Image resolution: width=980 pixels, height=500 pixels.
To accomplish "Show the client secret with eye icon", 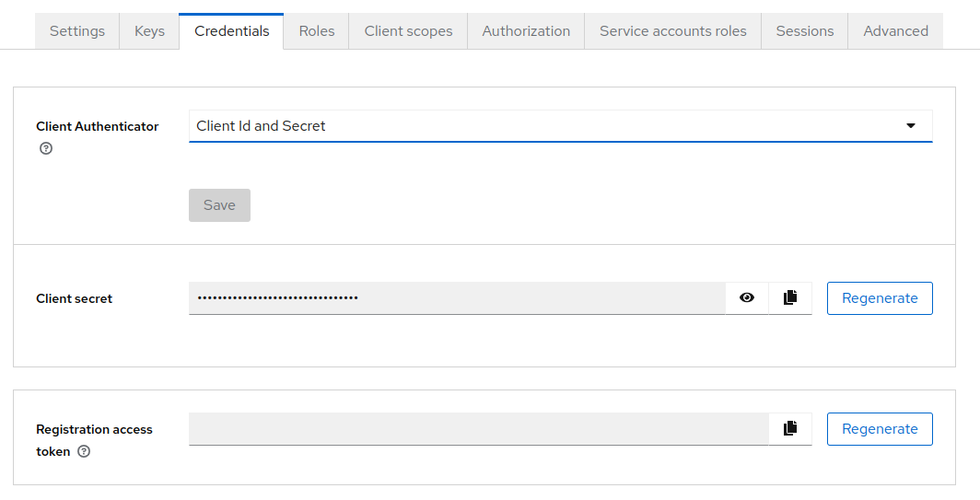I will (746, 298).
